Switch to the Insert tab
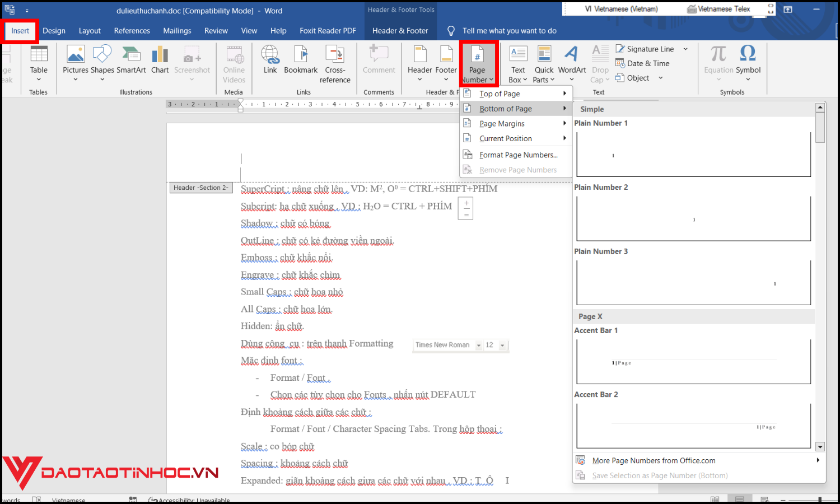This screenshot has height=504, width=840. (x=20, y=31)
